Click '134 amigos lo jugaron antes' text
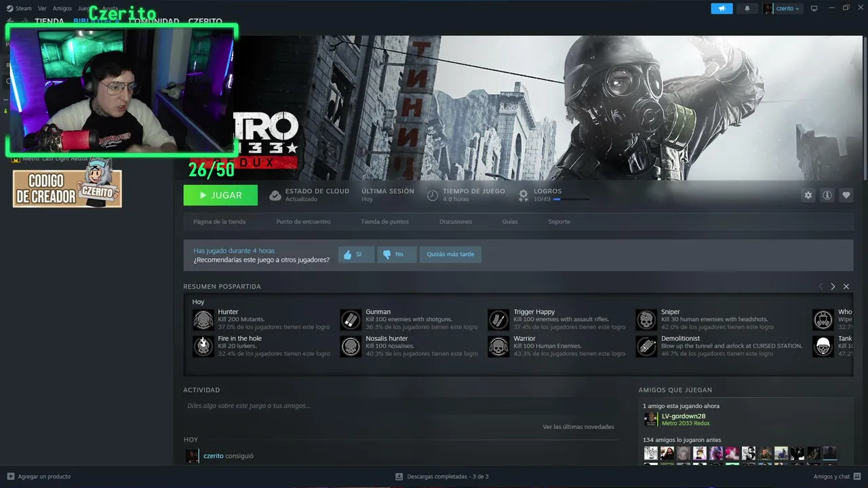The width and height of the screenshot is (868, 488). tap(682, 440)
